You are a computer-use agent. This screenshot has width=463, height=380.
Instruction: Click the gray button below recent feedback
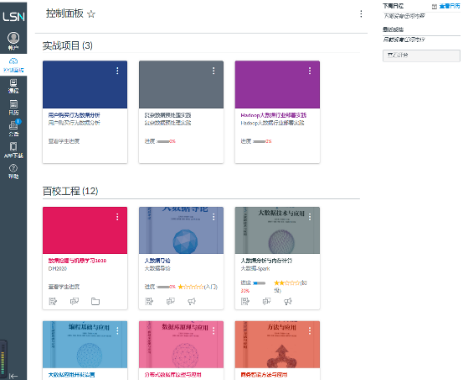tap(421, 55)
